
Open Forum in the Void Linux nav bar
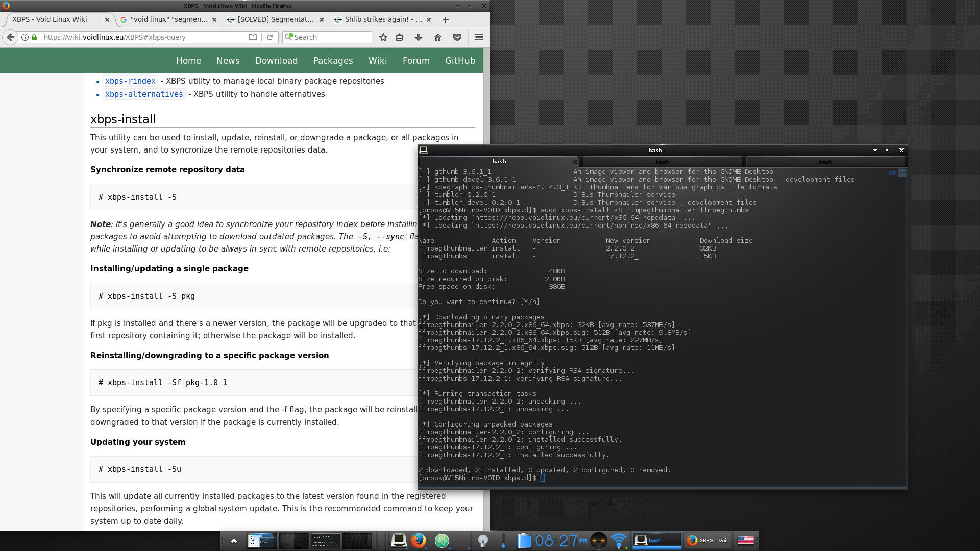[416, 61]
